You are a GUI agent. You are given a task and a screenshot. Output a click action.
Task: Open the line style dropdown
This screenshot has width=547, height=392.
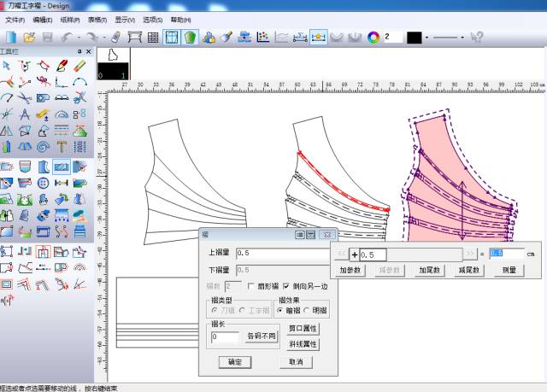[x=462, y=38]
